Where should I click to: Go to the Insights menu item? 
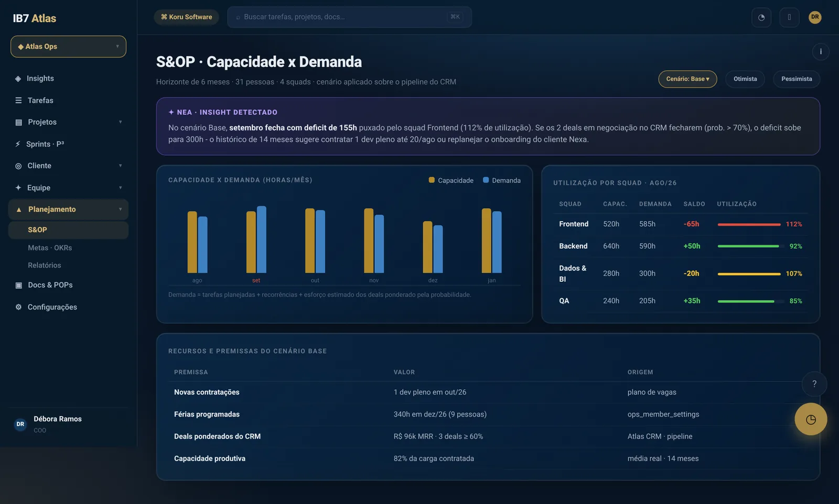pyautogui.click(x=68, y=79)
